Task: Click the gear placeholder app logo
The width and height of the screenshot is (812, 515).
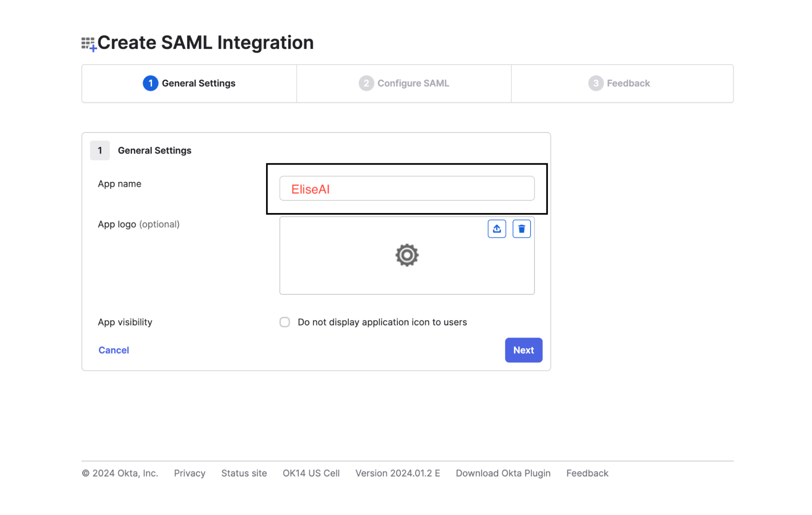Action: [x=407, y=255]
